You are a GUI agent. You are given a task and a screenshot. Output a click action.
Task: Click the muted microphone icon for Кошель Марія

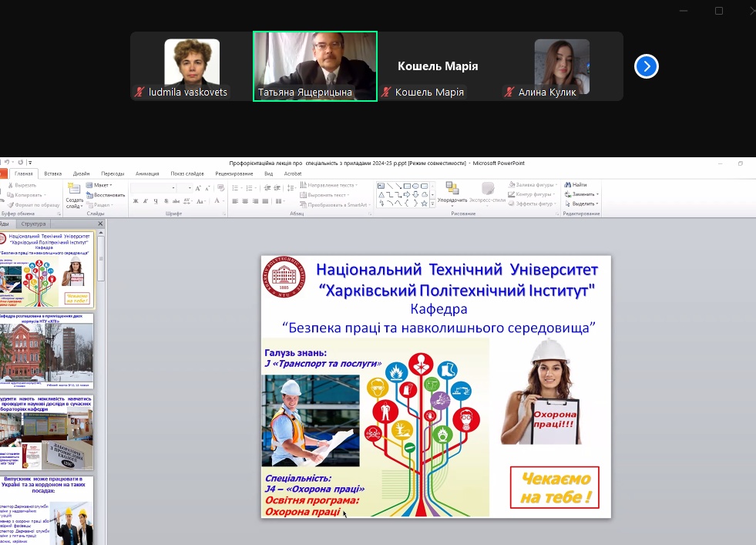point(386,92)
